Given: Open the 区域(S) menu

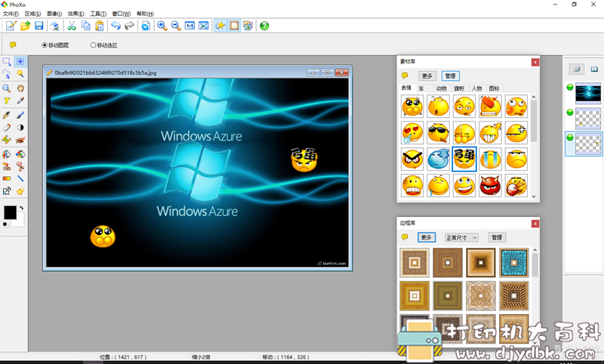Looking at the screenshot, I should tap(32, 14).
